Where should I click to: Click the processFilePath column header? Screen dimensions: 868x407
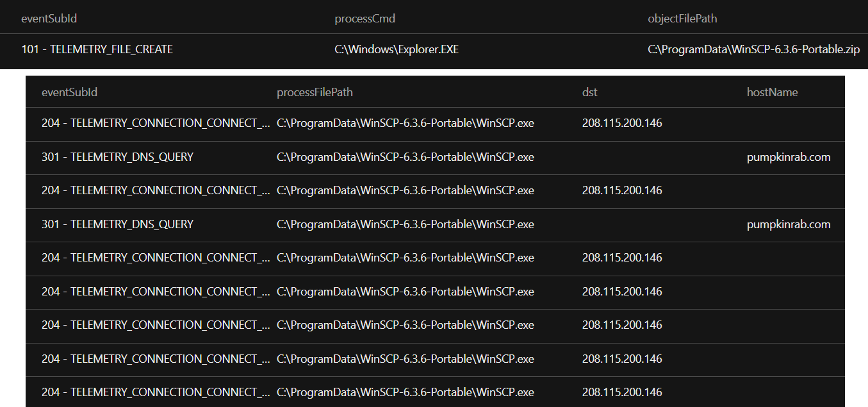click(315, 92)
